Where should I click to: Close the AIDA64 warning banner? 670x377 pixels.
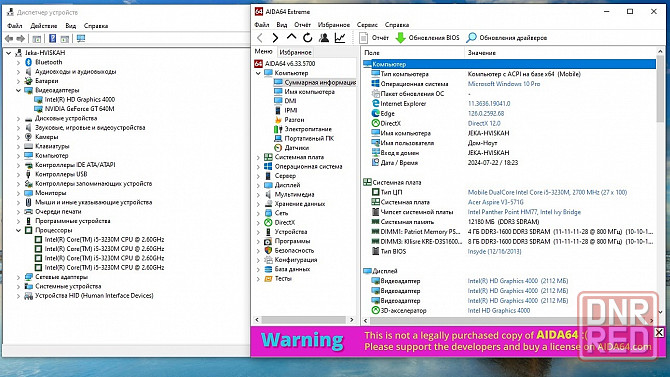click(x=659, y=332)
